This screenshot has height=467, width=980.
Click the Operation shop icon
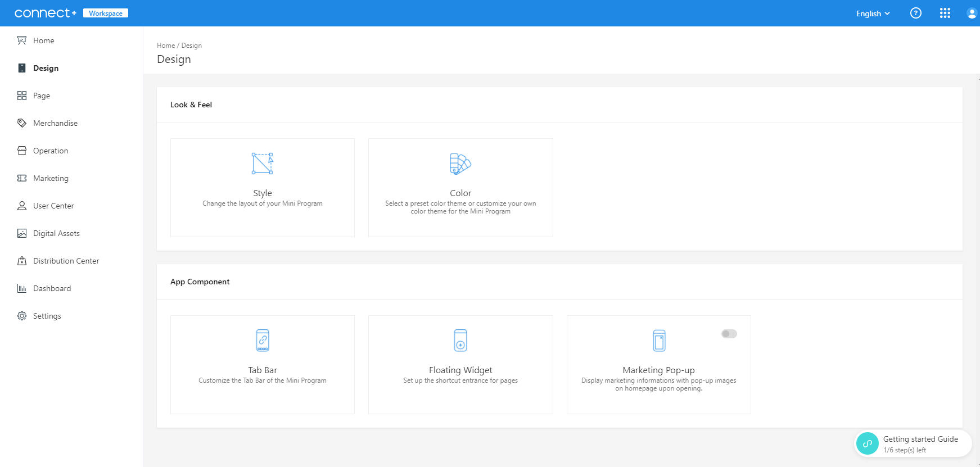tap(22, 151)
